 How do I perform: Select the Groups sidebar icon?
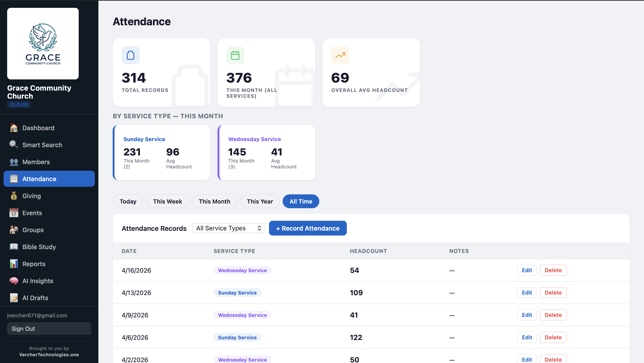(x=14, y=230)
